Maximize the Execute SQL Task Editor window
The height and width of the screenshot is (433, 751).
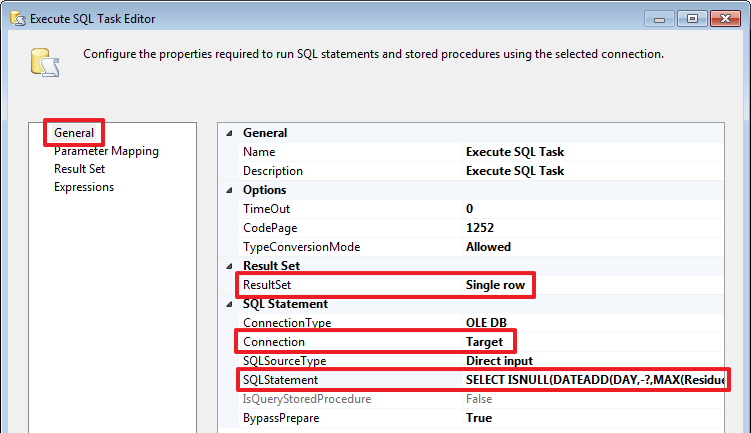pyautogui.click(x=692, y=19)
